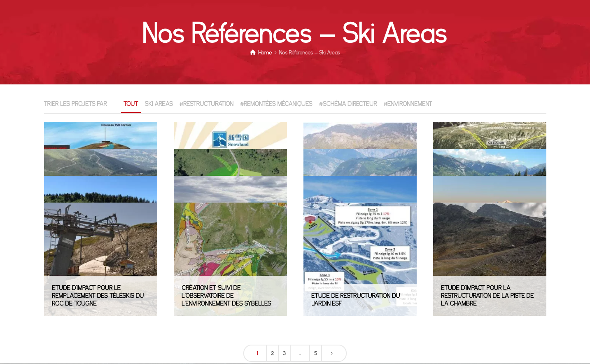This screenshot has height=364, width=590.
Task: Go to pagination page 5
Action: coord(315,353)
